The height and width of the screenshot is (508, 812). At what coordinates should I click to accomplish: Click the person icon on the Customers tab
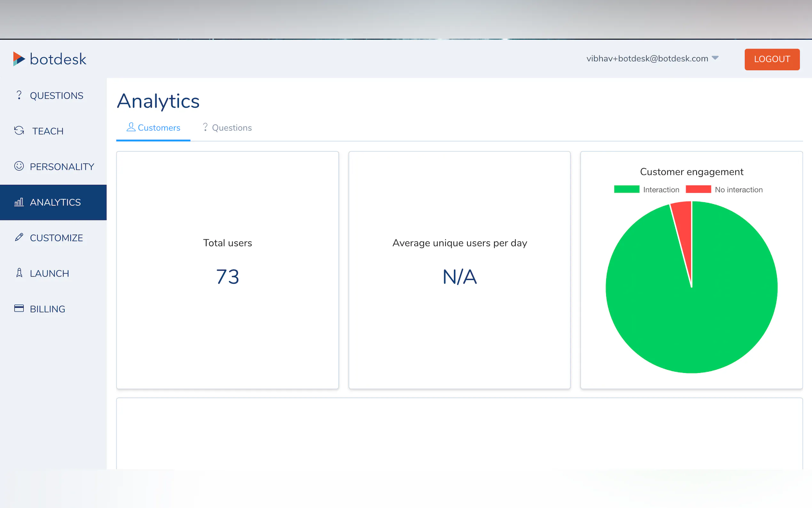pos(131,127)
